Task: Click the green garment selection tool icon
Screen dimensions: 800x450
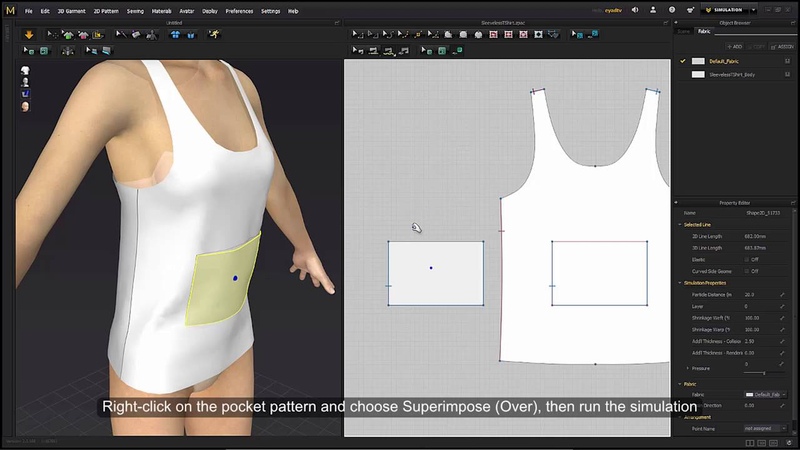Action: (68, 35)
